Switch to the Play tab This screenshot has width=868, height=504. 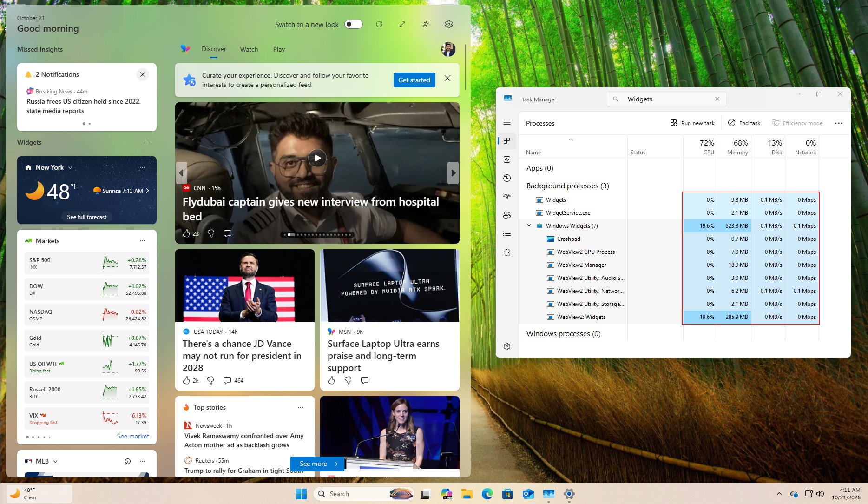click(x=279, y=49)
